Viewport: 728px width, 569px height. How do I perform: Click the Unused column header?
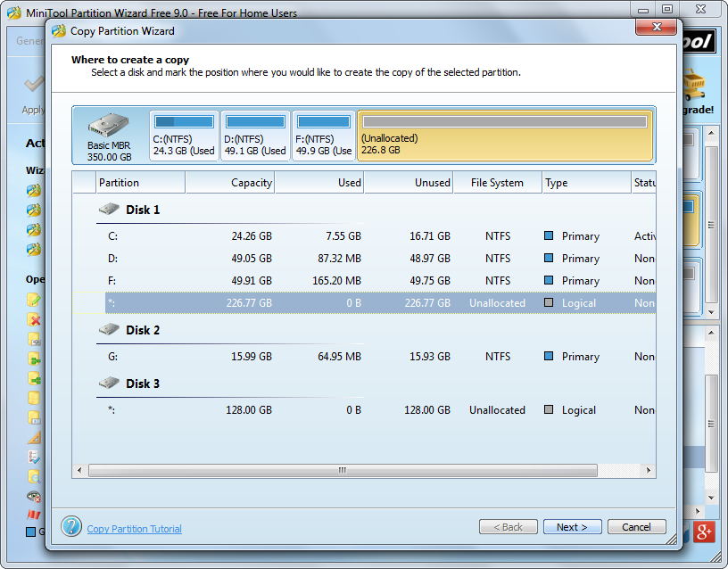coord(409,183)
